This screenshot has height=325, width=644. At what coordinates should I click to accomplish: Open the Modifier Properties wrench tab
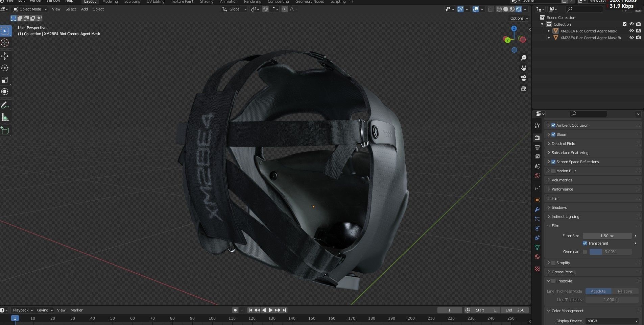point(537,209)
